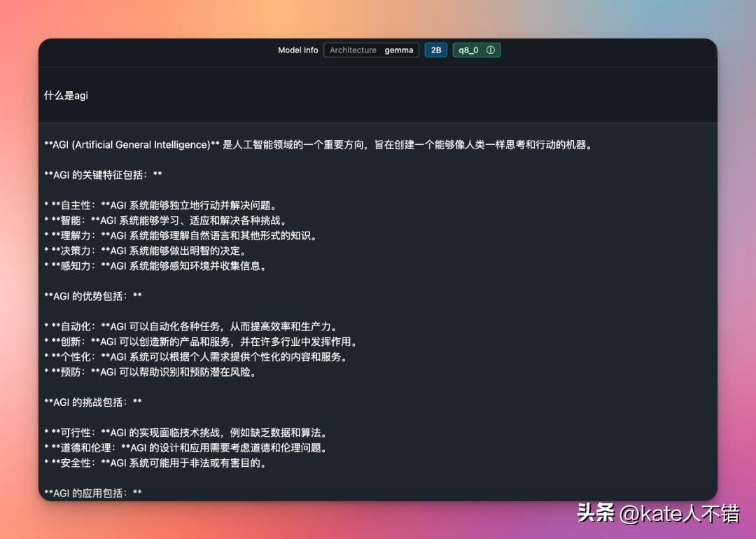The width and height of the screenshot is (756, 539).
Task: Click the q8_0 quantization label
Action: tap(468, 50)
